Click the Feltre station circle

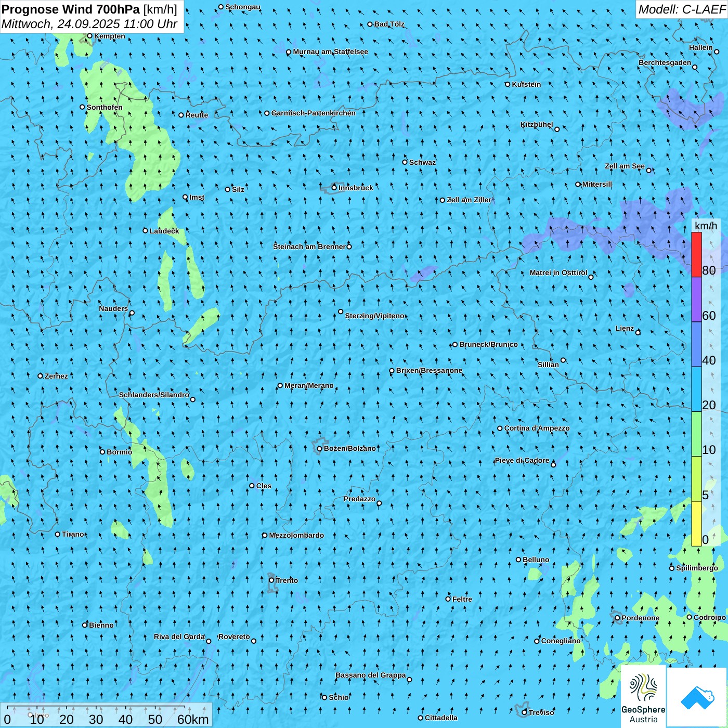pyautogui.click(x=448, y=599)
